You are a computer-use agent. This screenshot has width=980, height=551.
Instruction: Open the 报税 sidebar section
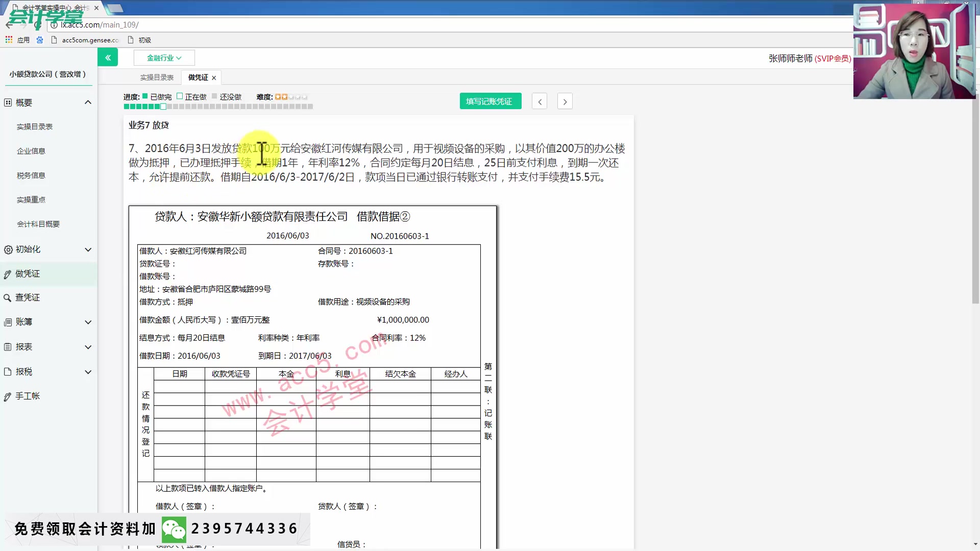[x=7, y=371]
